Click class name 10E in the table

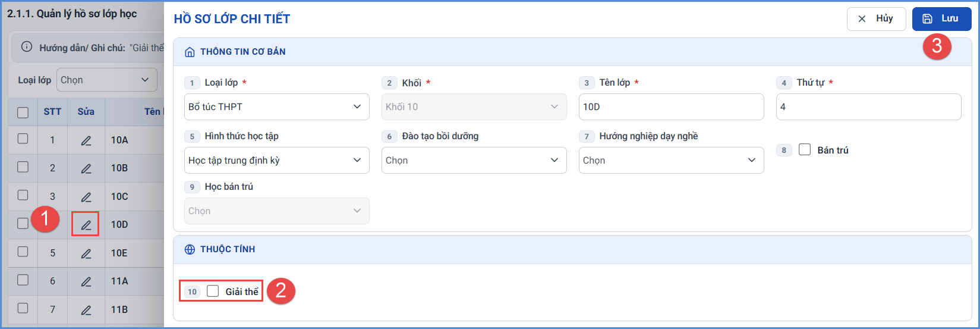[119, 253]
